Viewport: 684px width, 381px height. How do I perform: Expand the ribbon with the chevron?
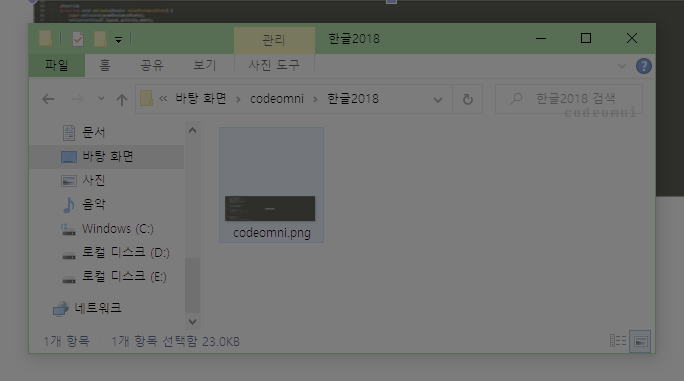[x=622, y=66]
